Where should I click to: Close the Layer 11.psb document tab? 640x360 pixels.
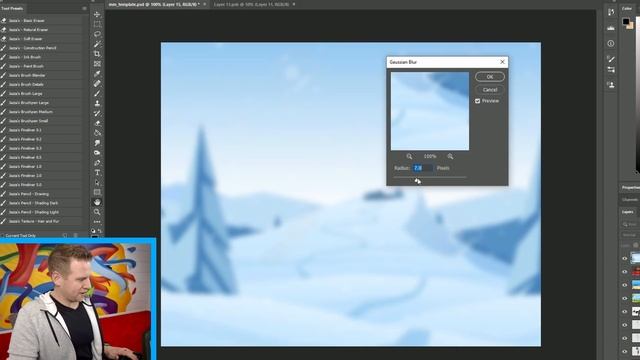[294, 4]
